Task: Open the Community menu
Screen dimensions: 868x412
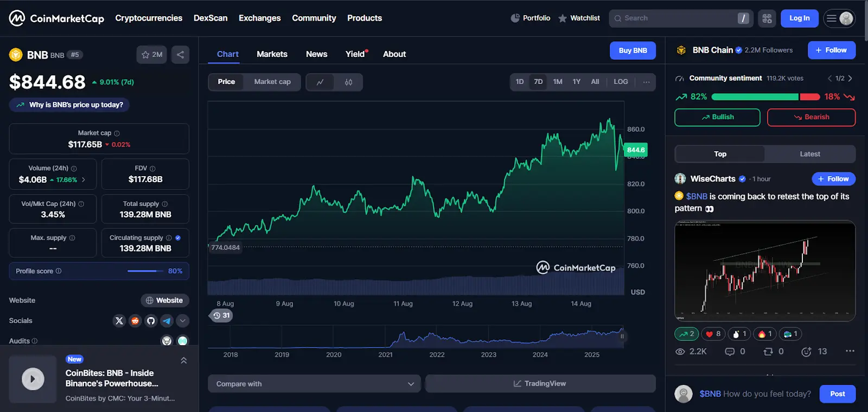Action: click(314, 18)
